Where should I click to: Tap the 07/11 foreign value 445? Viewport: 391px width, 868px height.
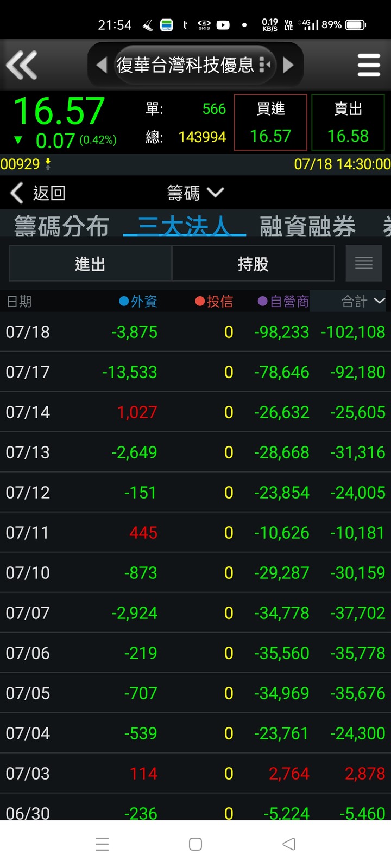143,533
